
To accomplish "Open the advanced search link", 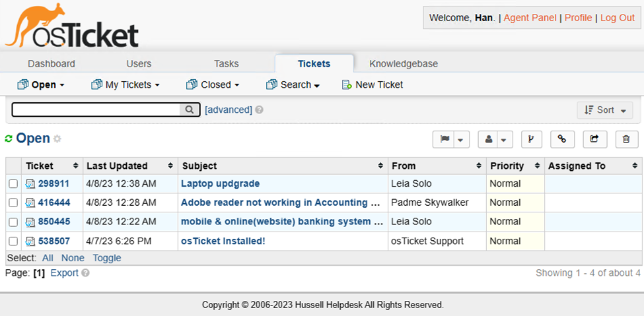I will pyautogui.click(x=229, y=110).
